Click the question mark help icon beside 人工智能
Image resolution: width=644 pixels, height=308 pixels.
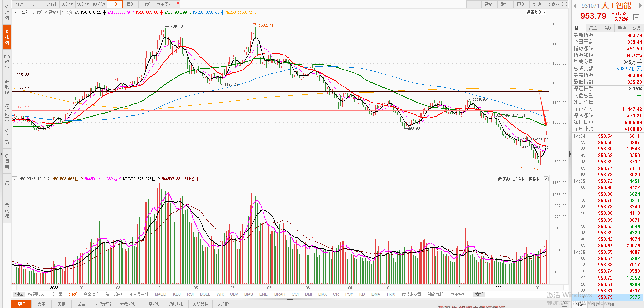point(63,12)
